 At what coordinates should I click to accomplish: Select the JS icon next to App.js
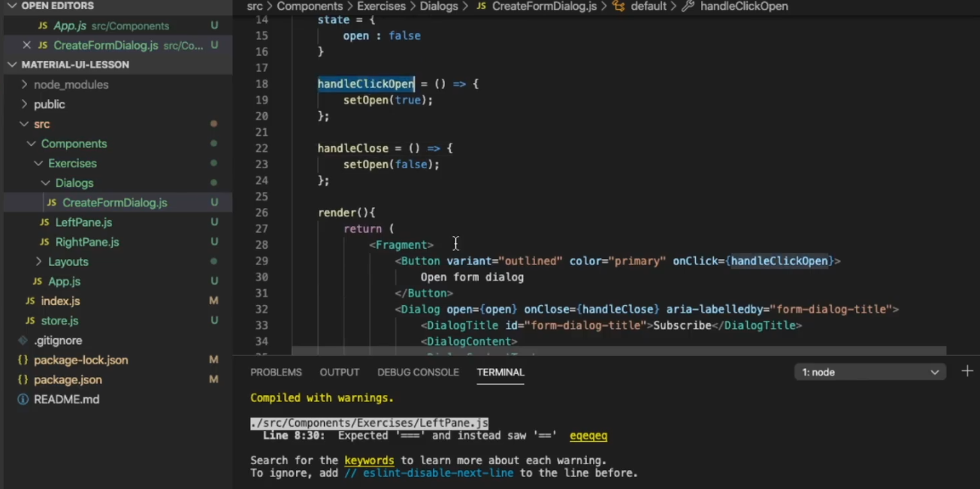[44, 26]
